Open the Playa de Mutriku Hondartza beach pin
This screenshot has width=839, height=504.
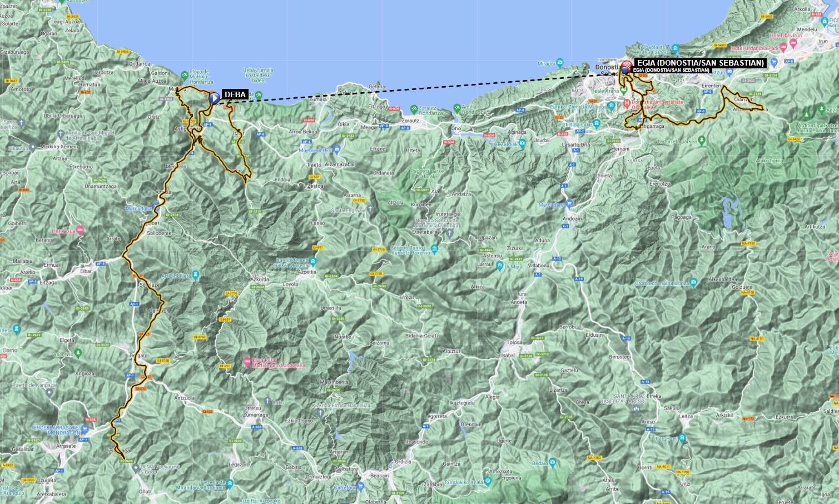pyautogui.click(x=185, y=76)
